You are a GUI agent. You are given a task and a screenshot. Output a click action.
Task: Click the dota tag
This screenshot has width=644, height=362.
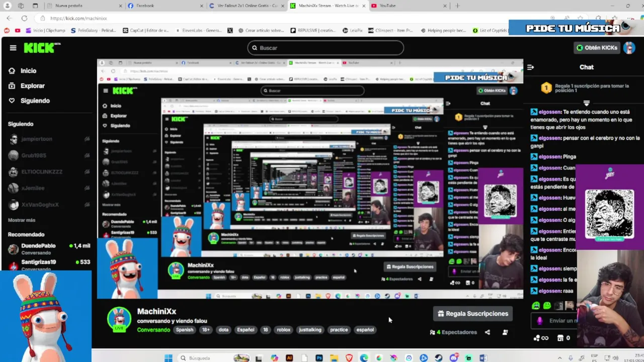[x=223, y=330]
